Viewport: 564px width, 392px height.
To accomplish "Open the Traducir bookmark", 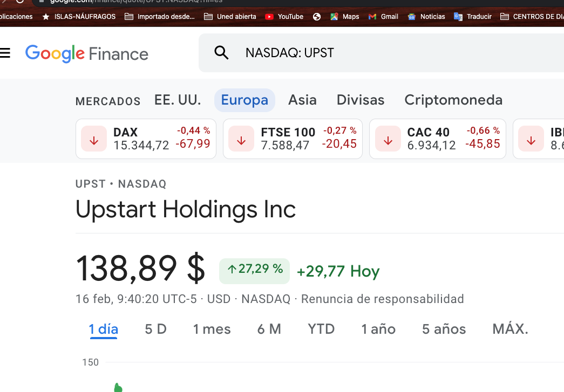I will click(x=473, y=17).
